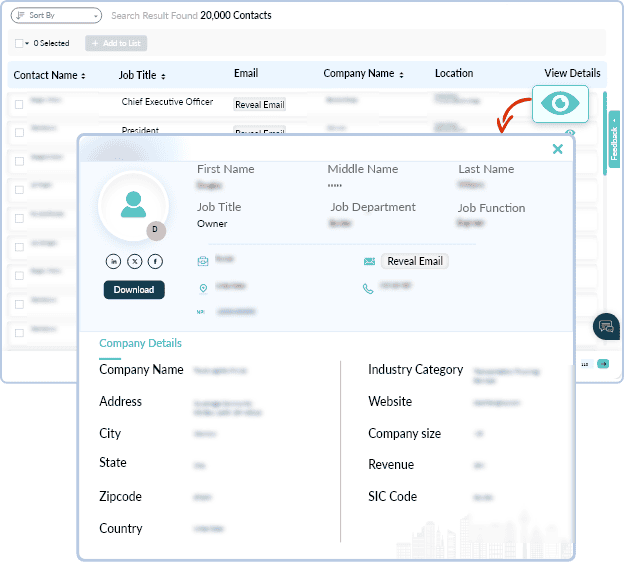Viewport: 624px width, 562px height.
Task: Open the chat support bubble icon
Action: pos(606,327)
